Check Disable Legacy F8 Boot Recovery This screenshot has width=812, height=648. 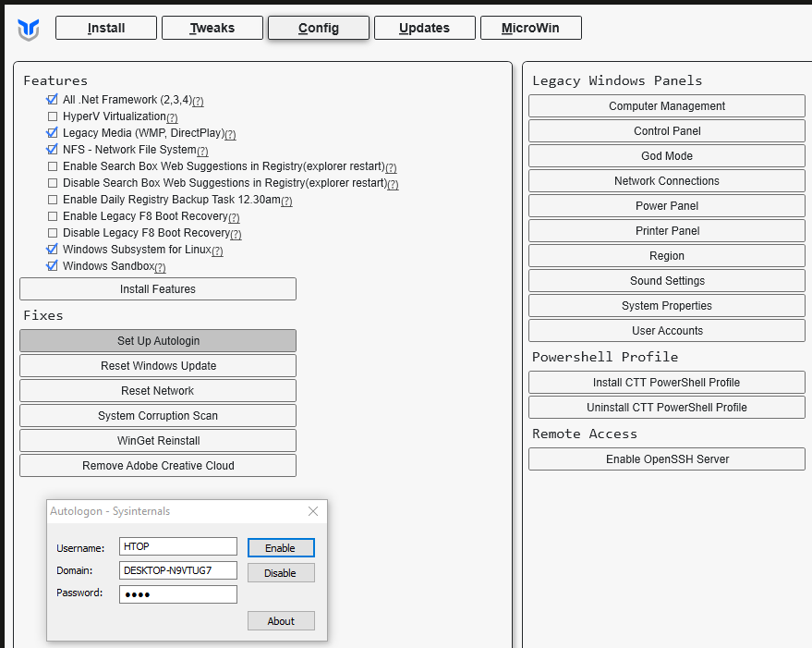pos(53,232)
